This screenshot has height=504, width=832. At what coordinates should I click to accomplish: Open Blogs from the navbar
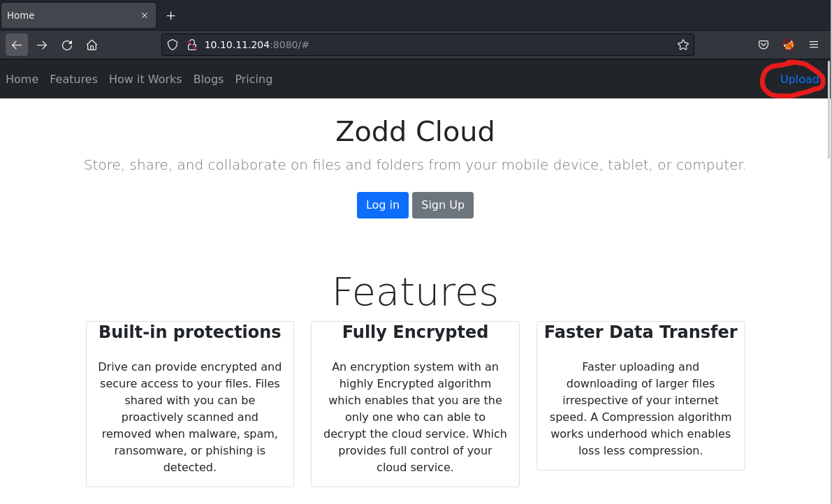[x=209, y=79]
